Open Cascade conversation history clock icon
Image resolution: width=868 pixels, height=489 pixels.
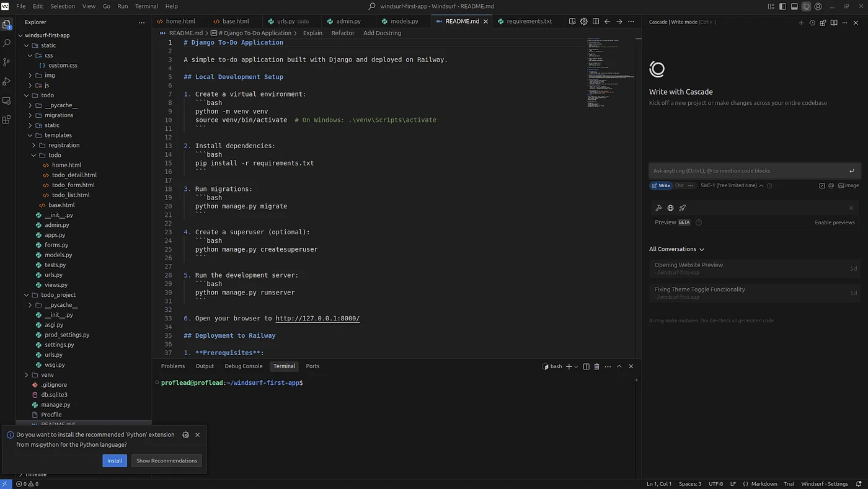[812, 22]
